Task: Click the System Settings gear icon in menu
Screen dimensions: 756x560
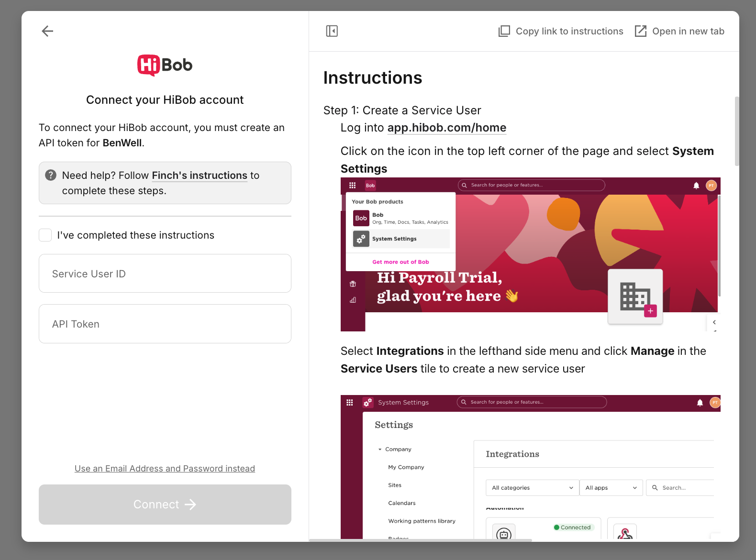Action: click(x=361, y=239)
